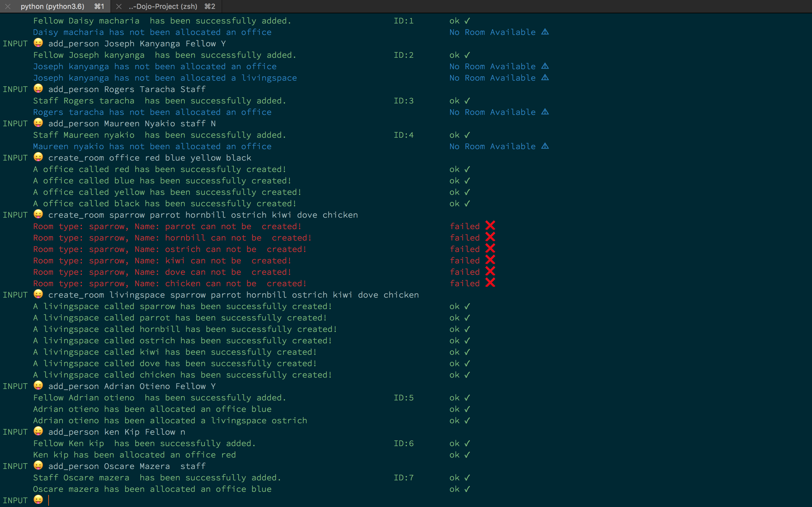Click the checkmark on Ken kip office red line
Image resolution: width=812 pixels, height=507 pixels.
(467, 455)
